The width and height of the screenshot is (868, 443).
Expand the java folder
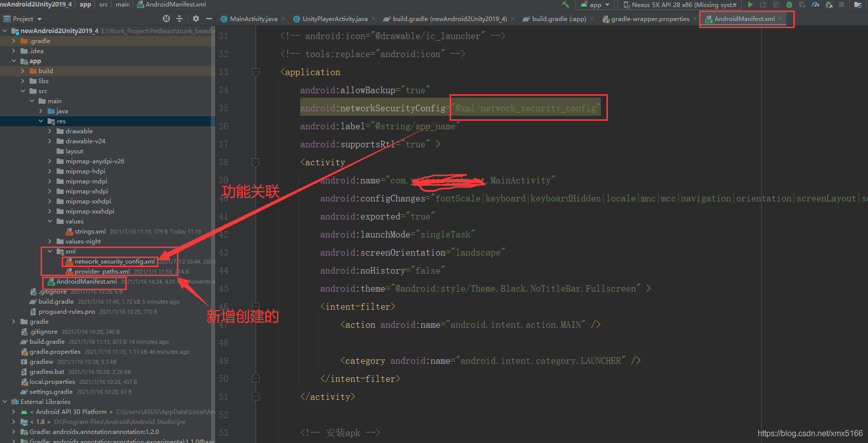click(41, 111)
